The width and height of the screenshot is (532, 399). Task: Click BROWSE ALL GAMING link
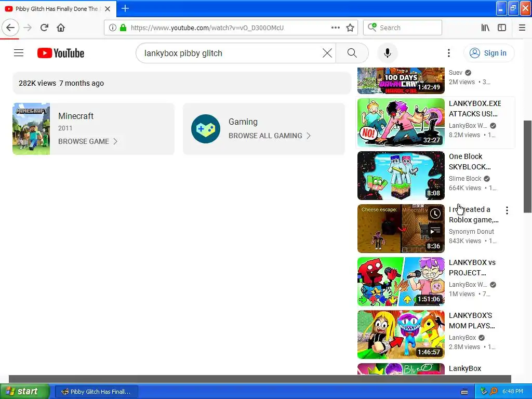(x=265, y=136)
